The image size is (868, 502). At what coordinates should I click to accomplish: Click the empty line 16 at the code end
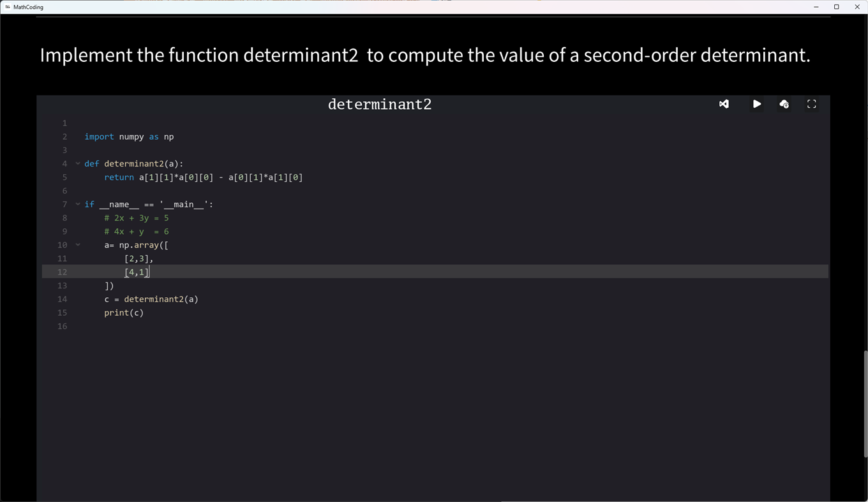click(128, 326)
